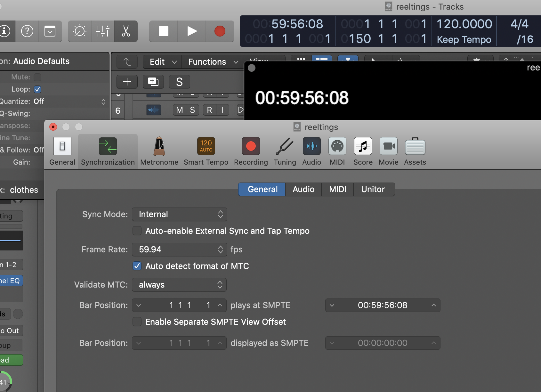Click the plays at SMPTE time field

[x=382, y=305]
